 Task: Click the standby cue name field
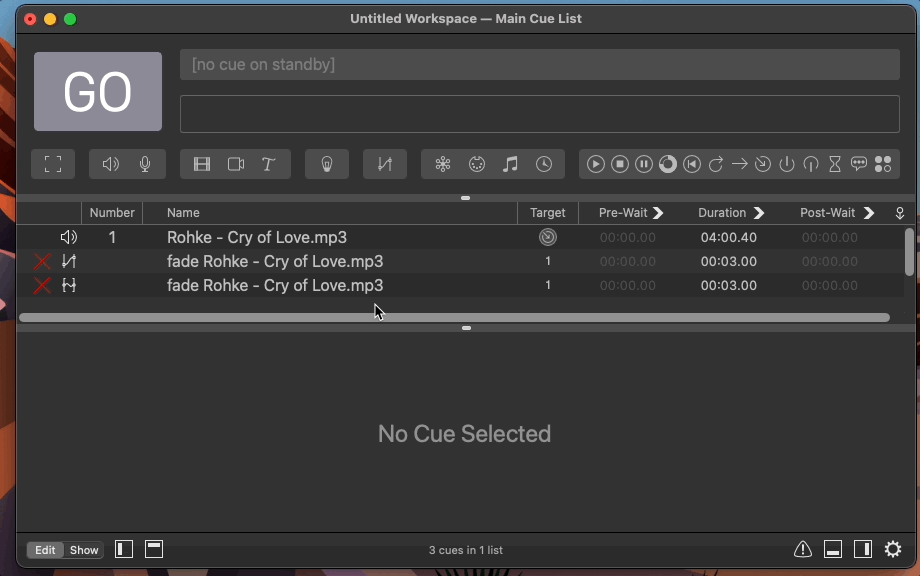click(x=540, y=65)
